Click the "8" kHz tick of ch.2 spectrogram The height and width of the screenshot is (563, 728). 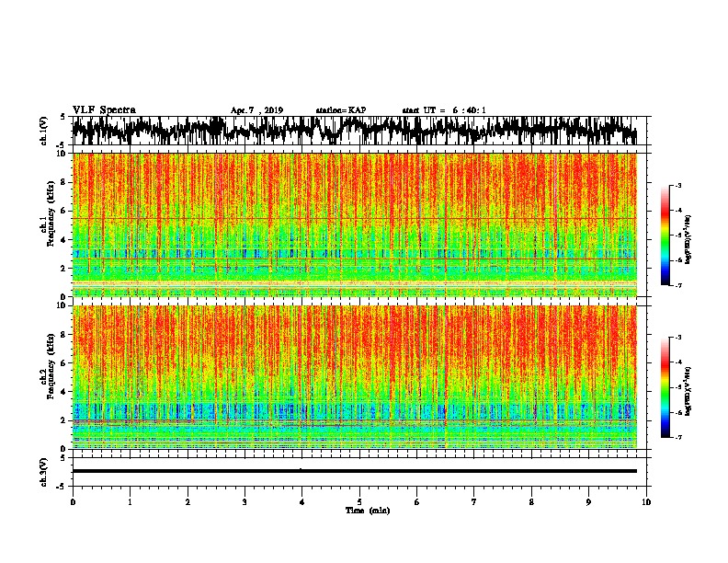[x=64, y=335]
